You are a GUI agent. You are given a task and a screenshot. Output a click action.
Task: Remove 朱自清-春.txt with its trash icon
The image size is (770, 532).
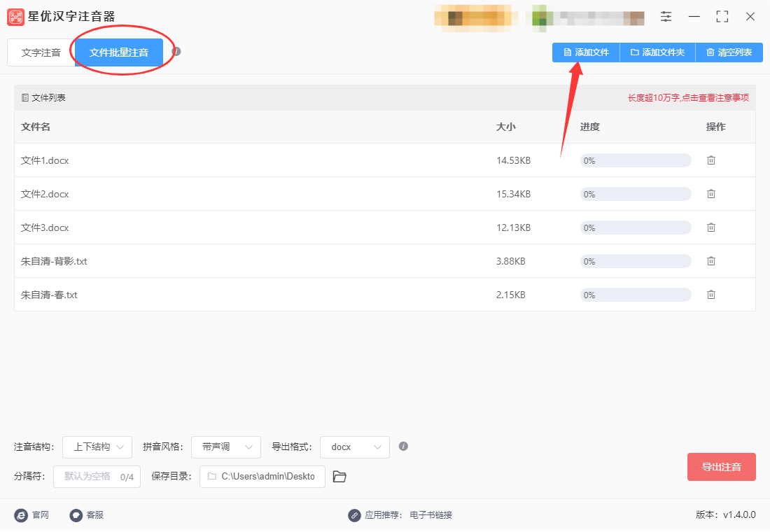tap(711, 295)
